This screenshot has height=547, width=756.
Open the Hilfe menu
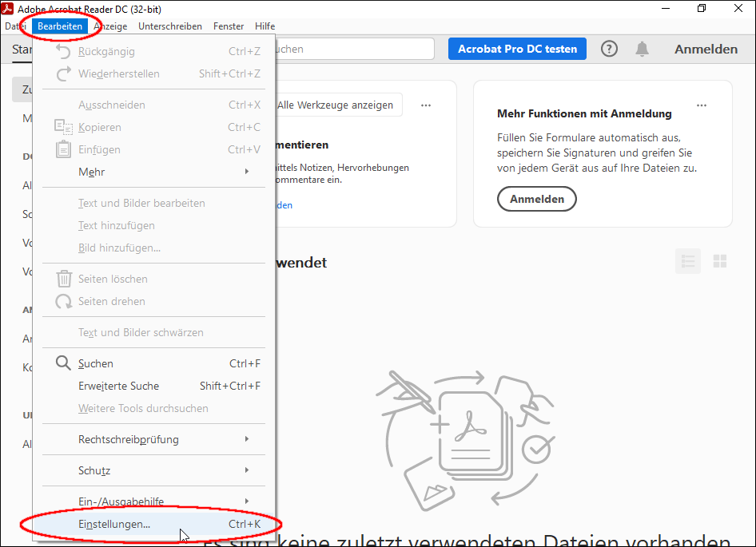coord(265,26)
